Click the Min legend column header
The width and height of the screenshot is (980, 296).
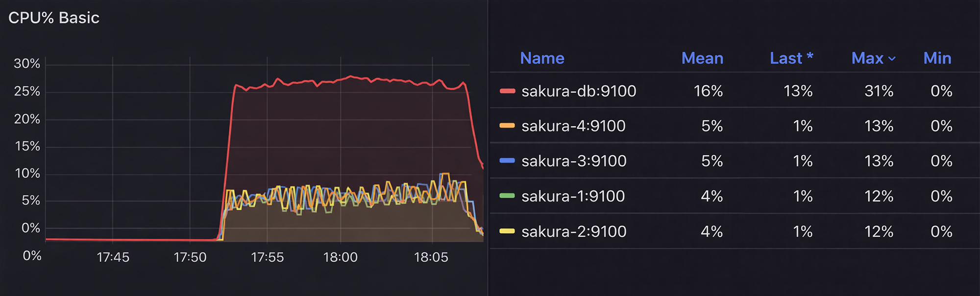click(x=937, y=58)
